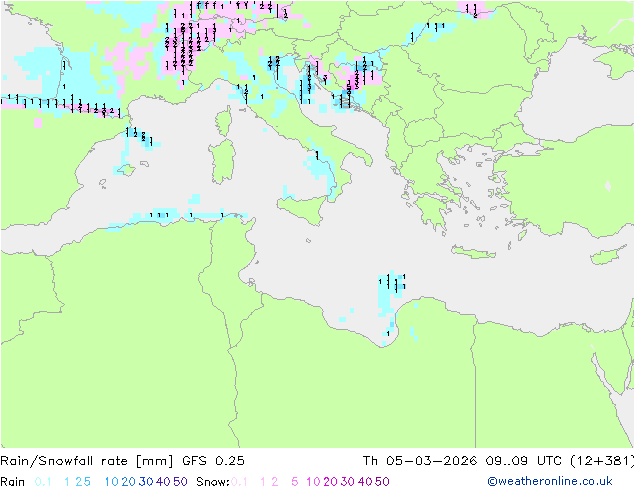Click the snow legend value 0.1
This screenshot has width=634, height=490.
239,482
